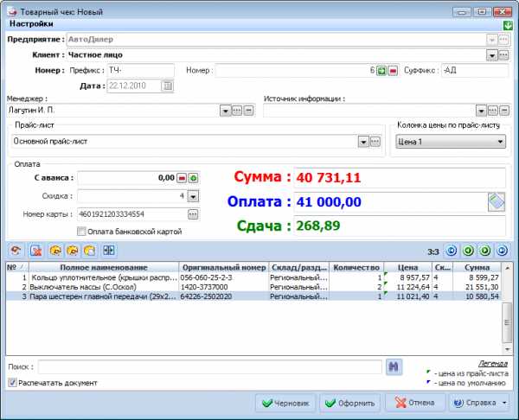Image resolution: width=519 pixels, height=420 pixels.
Task: Click the Оформить button
Action: click(350, 403)
